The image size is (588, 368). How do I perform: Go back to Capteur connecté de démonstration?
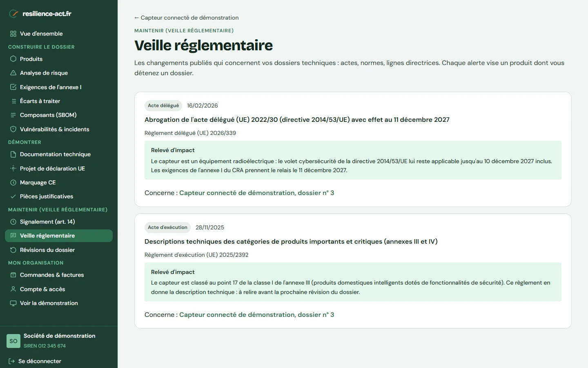(187, 18)
